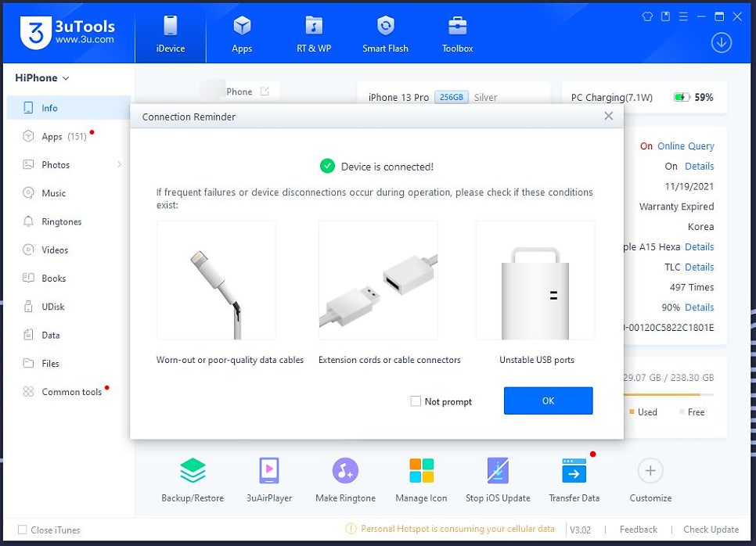Select Info in the sidebar
This screenshot has width=756, height=546.
[68, 108]
